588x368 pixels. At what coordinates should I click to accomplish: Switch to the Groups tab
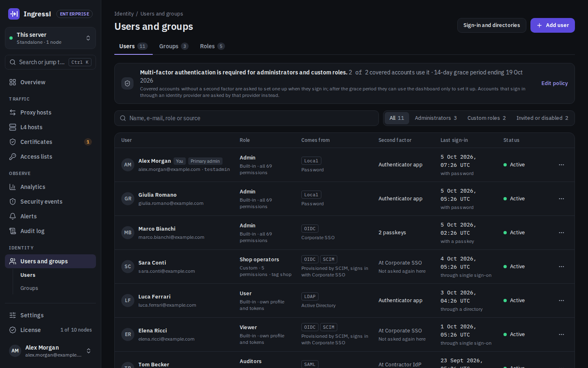pos(174,46)
